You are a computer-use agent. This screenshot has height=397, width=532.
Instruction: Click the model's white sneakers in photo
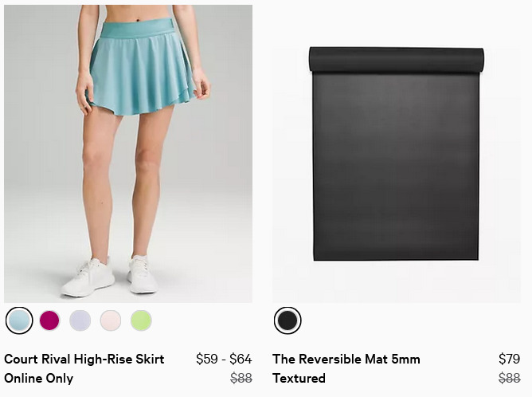tap(109, 276)
